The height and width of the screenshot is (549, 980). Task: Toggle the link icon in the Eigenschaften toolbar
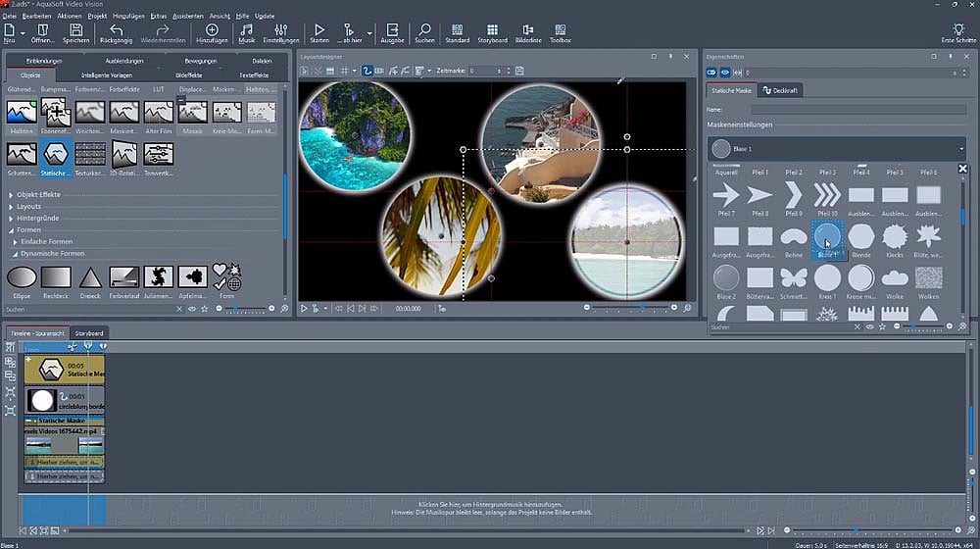pos(711,73)
